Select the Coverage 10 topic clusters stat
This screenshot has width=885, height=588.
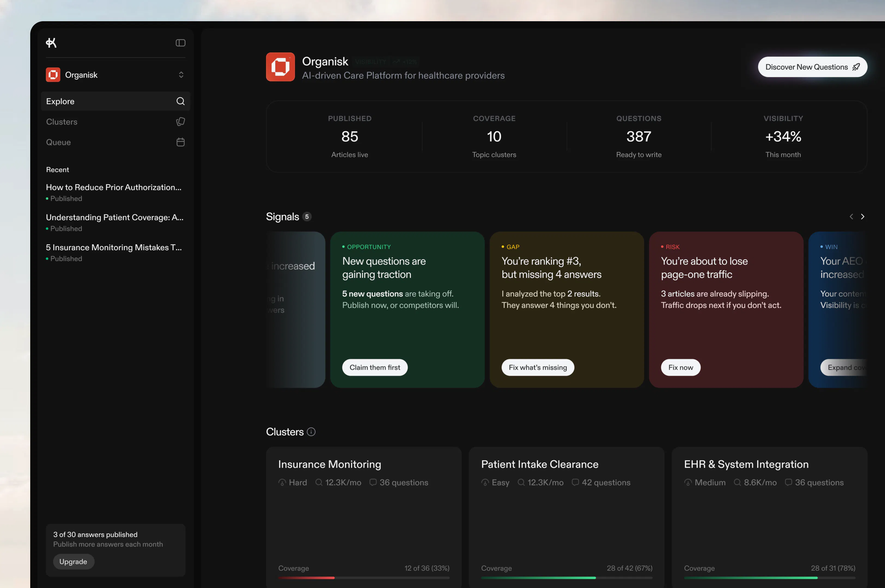(494, 136)
